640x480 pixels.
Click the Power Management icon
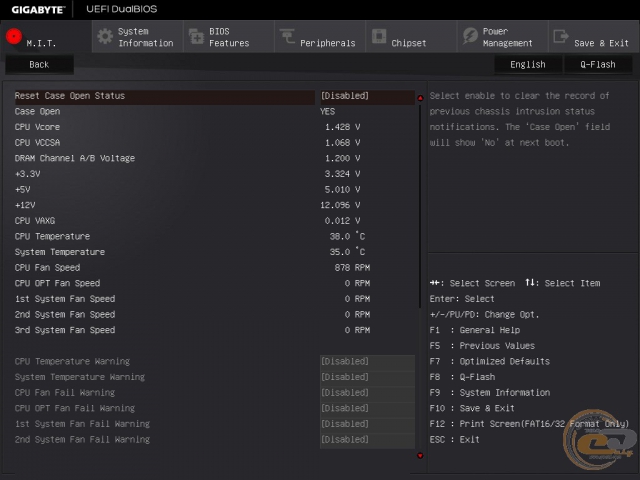tap(470, 36)
